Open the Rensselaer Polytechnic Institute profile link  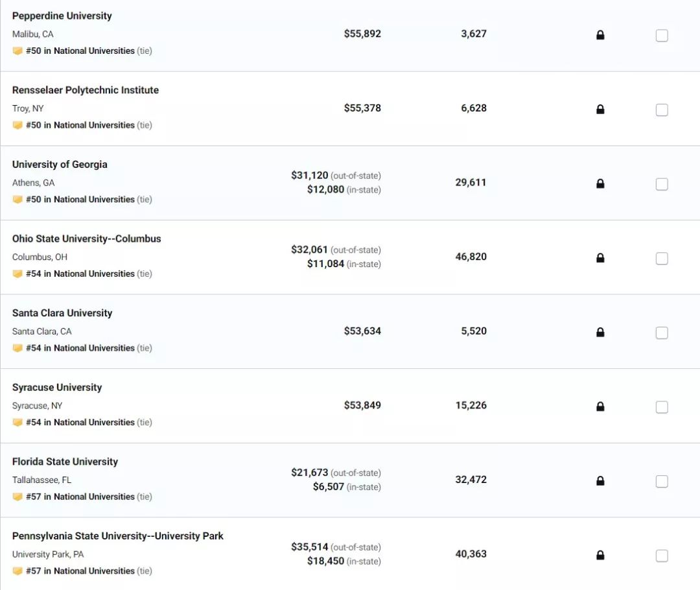pyautogui.click(x=86, y=90)
